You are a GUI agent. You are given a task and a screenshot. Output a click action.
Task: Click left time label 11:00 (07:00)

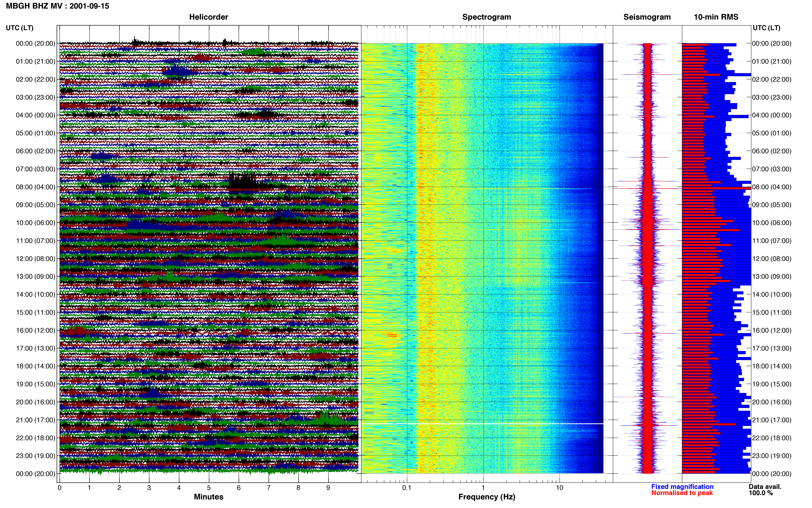click(x=36, y=241)
